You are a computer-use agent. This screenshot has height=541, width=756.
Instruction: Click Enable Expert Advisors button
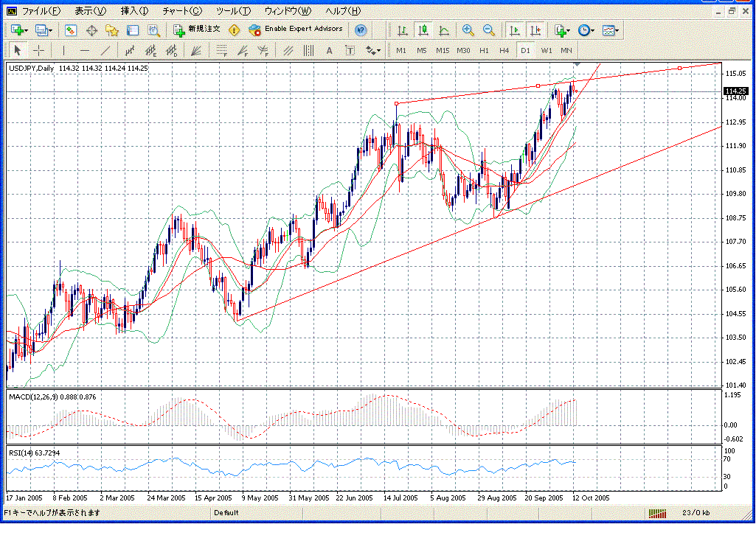tap(296, 29)
